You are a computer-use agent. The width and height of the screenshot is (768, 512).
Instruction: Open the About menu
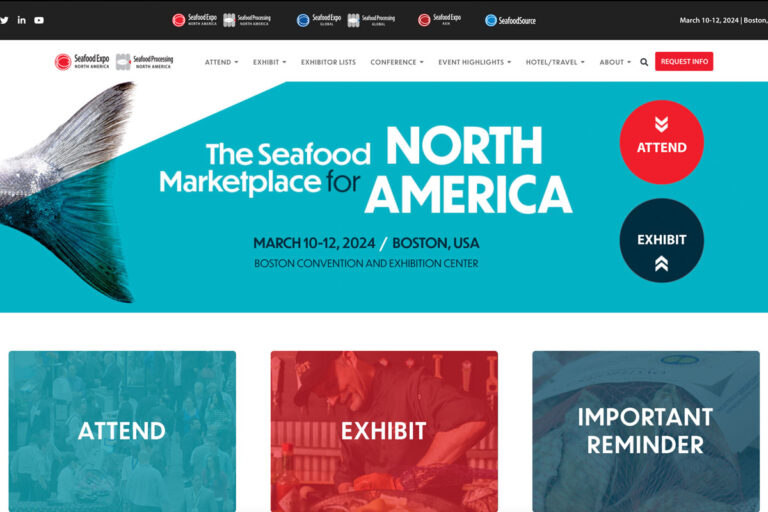coord(615,62)
